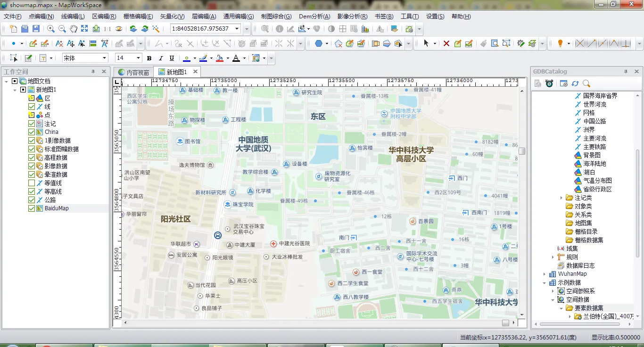
Task: Open the 矢量化(V) menu
Action: (172, 17)
